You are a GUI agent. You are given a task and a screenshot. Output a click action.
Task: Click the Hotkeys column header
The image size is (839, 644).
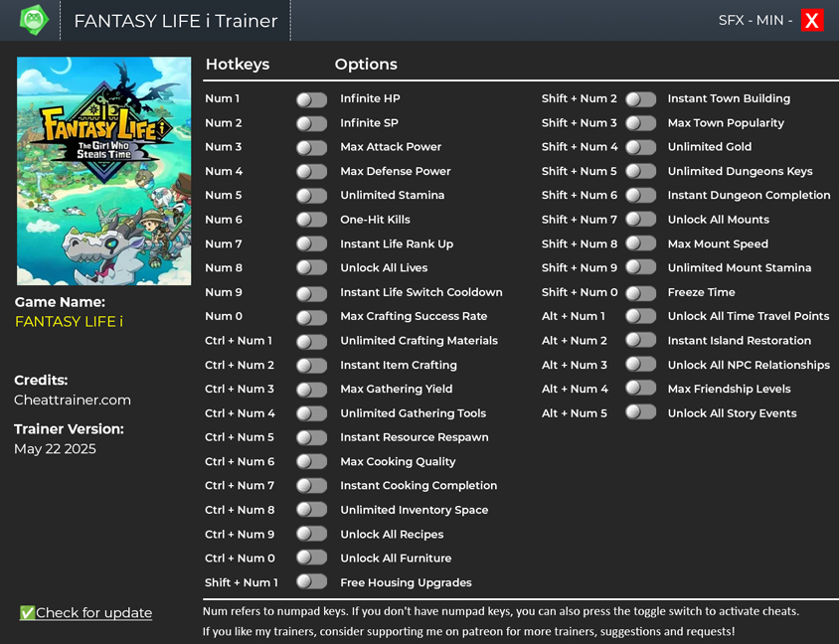tap(238, 65)
